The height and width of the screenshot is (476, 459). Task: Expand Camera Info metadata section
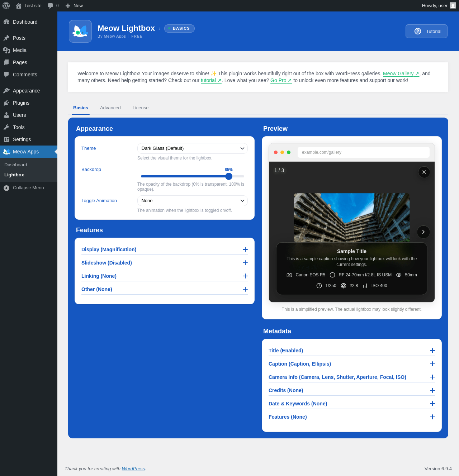pos(352,377)
